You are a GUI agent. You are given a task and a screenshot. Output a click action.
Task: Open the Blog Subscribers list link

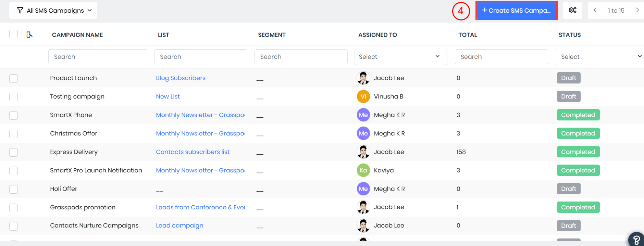[181, 78]
